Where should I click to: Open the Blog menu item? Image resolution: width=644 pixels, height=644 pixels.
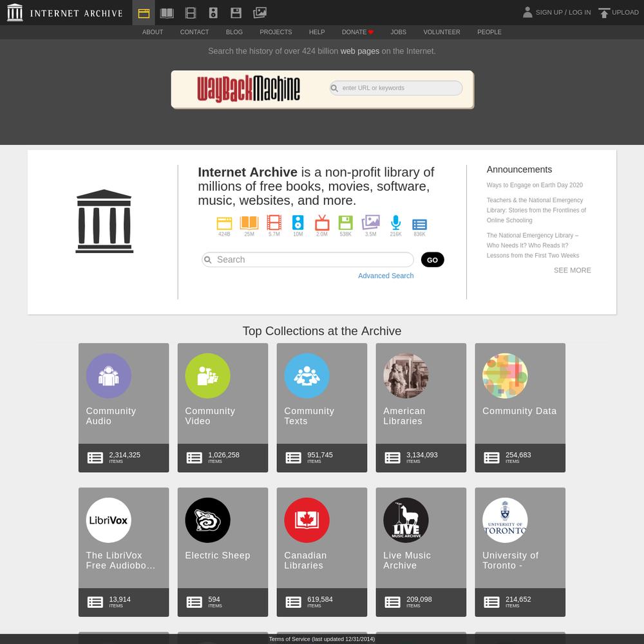coord(234,32)
